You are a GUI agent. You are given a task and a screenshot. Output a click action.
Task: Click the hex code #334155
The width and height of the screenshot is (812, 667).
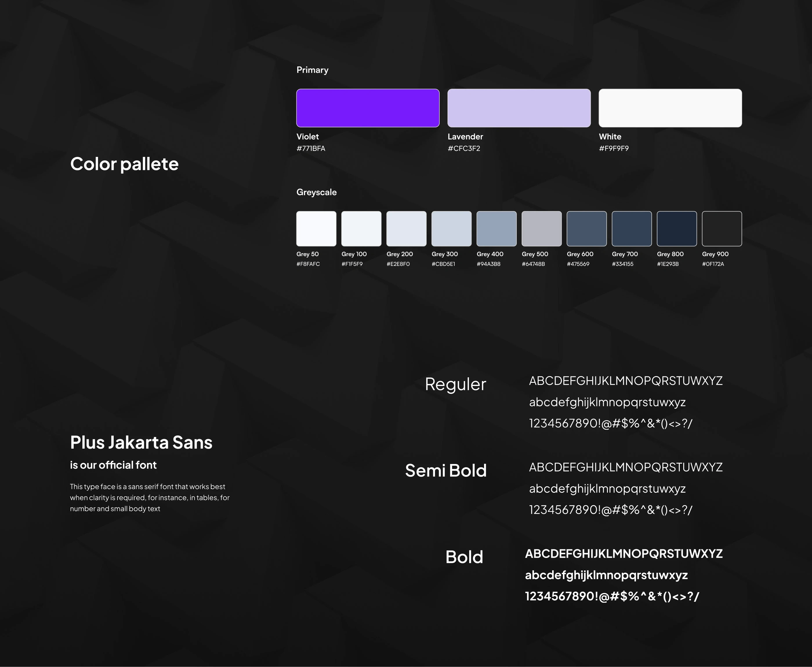tap(623, 264)
